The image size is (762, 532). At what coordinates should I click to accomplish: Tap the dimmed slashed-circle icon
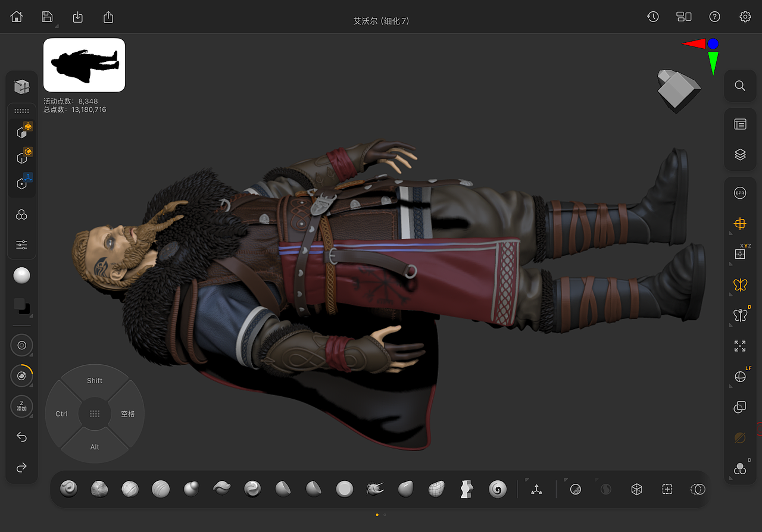740,438
